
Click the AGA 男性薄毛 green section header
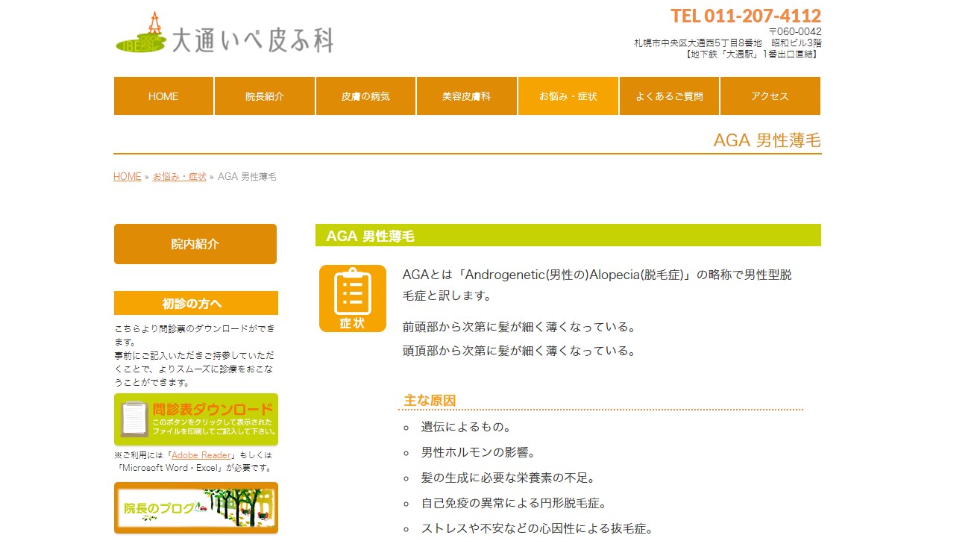568,236
